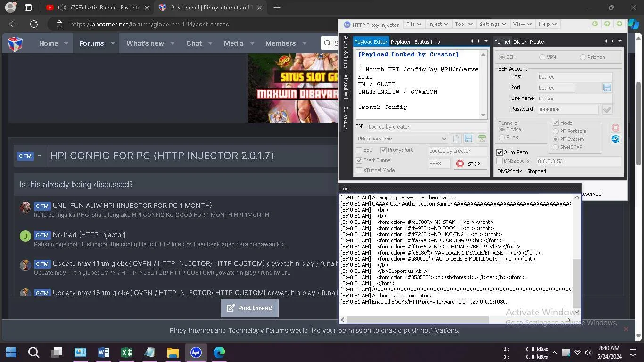Select the Psiphon tunnel radio button
Image resolution: width=644 pixels, height=362 pixels.
[583, 57]
